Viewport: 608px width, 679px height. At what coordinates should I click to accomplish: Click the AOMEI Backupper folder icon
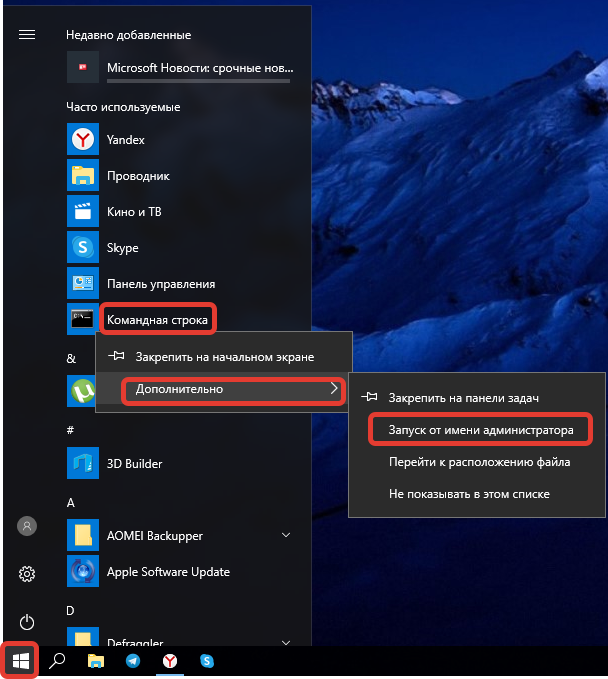click(83, 535)
